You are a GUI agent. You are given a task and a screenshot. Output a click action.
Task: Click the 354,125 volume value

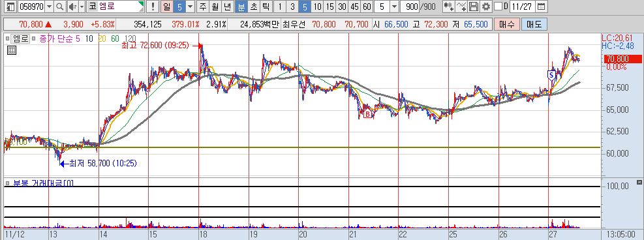click(x=147, y=24)
